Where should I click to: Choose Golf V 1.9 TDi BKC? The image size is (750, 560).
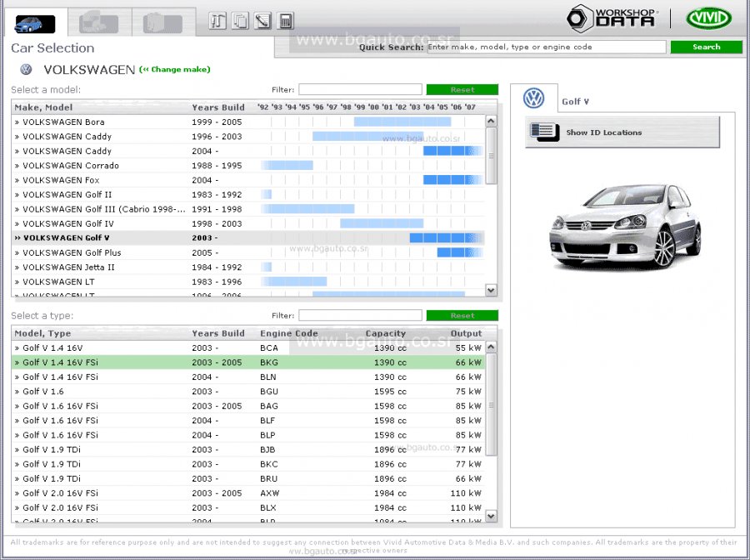[x=247, y=464]
